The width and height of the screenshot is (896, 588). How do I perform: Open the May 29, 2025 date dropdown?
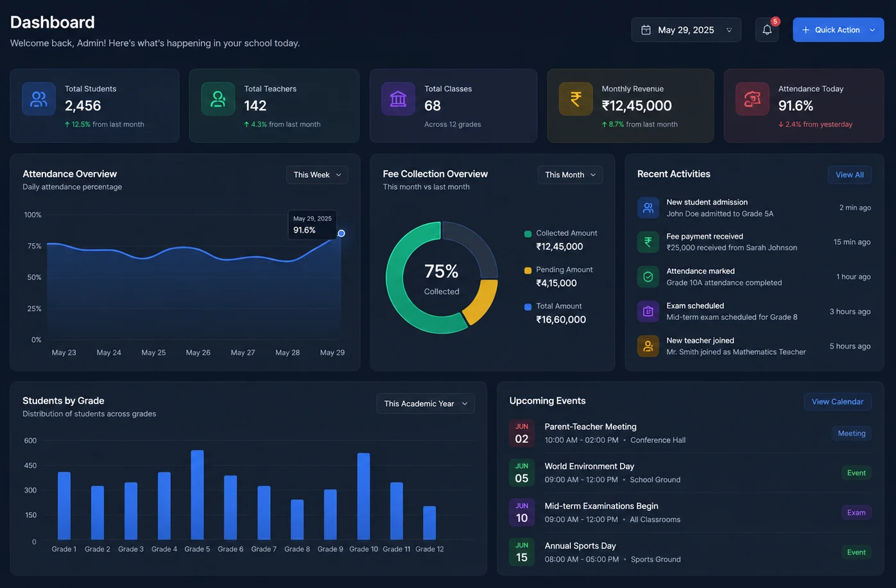pyautogui.click(x=686, y=30)
